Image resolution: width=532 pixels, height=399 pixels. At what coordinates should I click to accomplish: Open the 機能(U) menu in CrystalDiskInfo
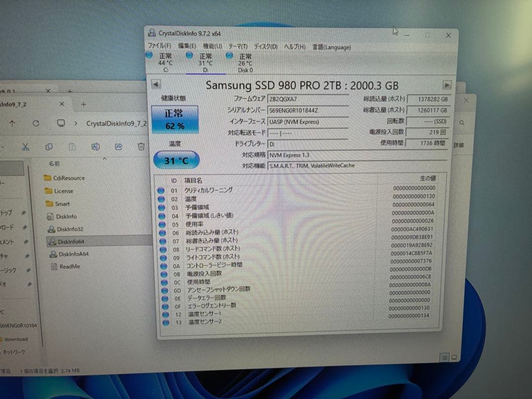pos(212,46)
